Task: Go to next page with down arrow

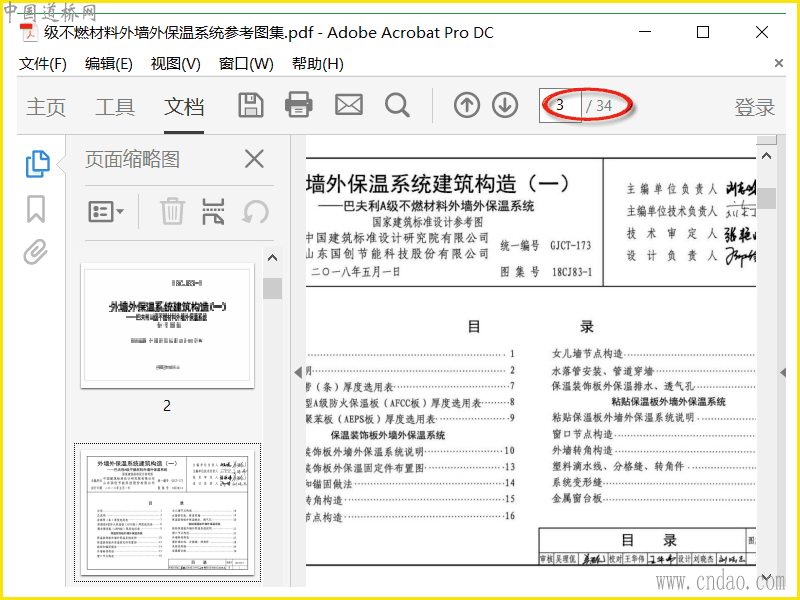Action: click(x=505, y=105)
